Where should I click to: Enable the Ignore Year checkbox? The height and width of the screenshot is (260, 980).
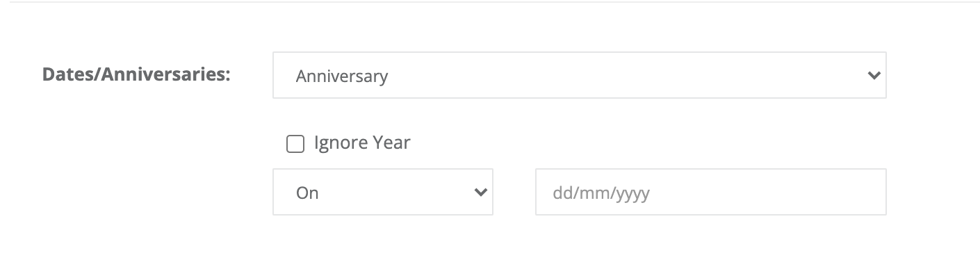coord(295,144)
